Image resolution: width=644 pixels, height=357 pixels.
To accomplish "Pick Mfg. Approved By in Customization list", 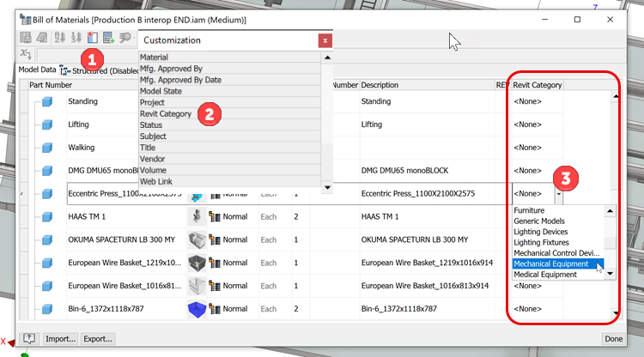I will 229,68.
